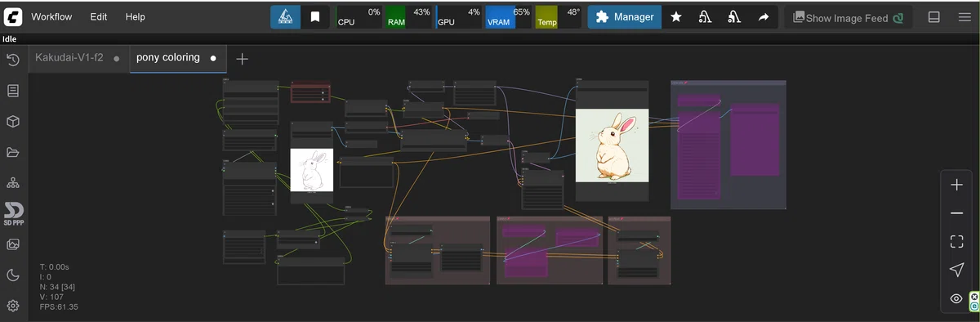The height and width of the screenshot is (322, 980).
Task: Zoom in with the plus canvas button
Action: pyautogui.click(x=956, y=186)
